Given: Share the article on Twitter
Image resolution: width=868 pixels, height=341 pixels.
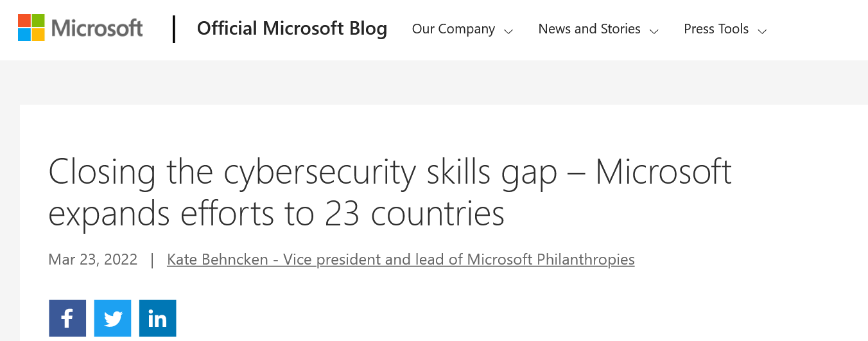Looking at the screenshot, I should pos(112,319).
